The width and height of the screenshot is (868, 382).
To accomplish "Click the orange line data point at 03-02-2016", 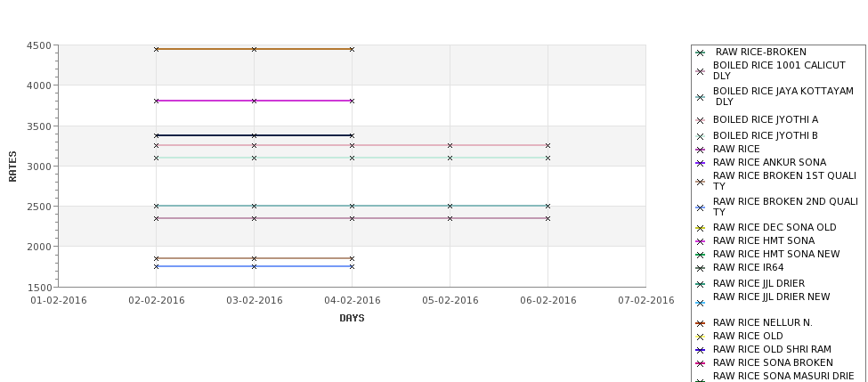I will [254, 49].
